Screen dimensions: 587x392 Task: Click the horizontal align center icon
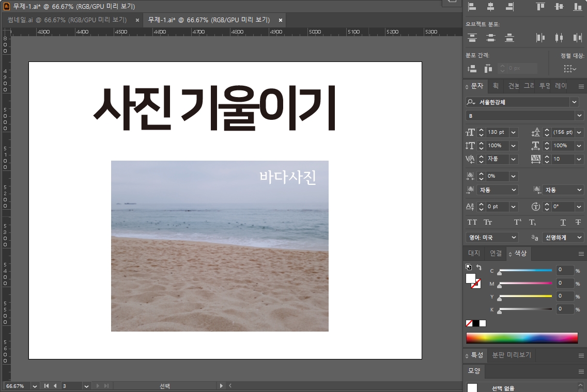(490, 6)
